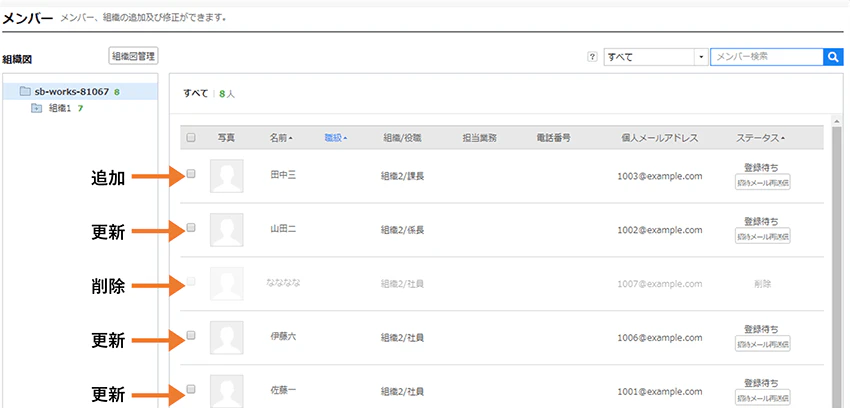Viewport: 850px width, 408px height.
Task: Click the sb-works-81067 folder icon
Action: (x=24, y=91)
